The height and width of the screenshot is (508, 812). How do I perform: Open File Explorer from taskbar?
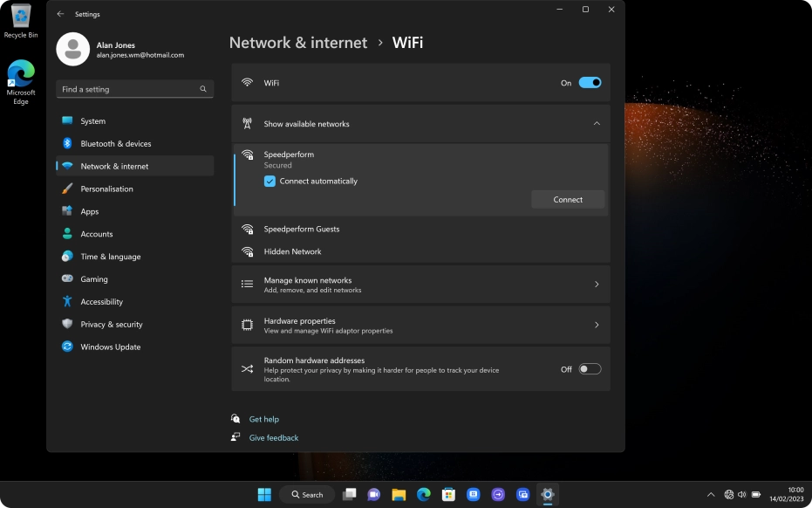[x=399, y=494]
